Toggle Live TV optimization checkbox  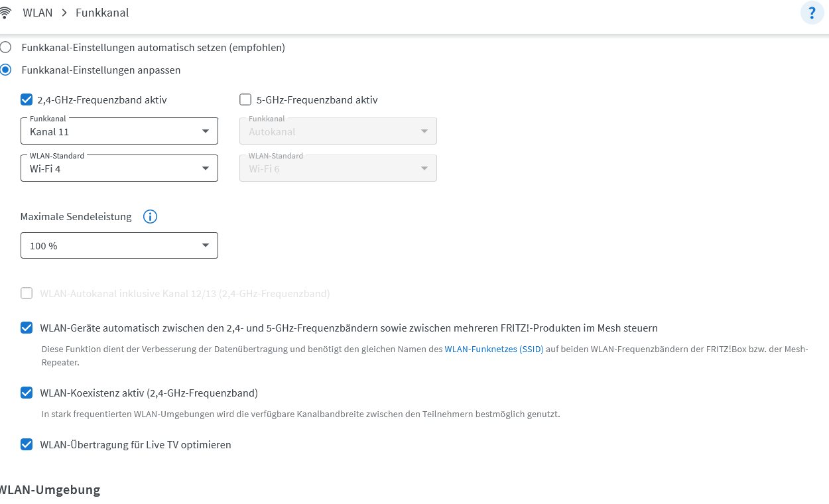[27, 444]
